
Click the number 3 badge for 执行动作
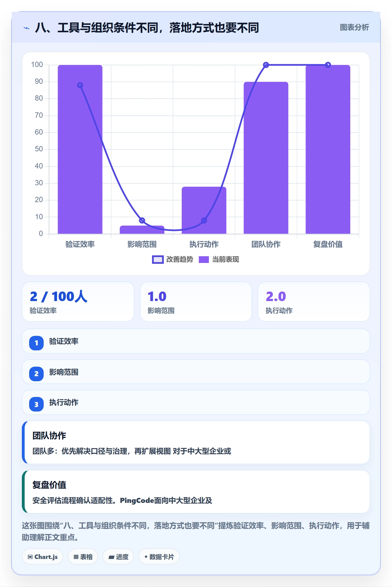tap(36, 404)
